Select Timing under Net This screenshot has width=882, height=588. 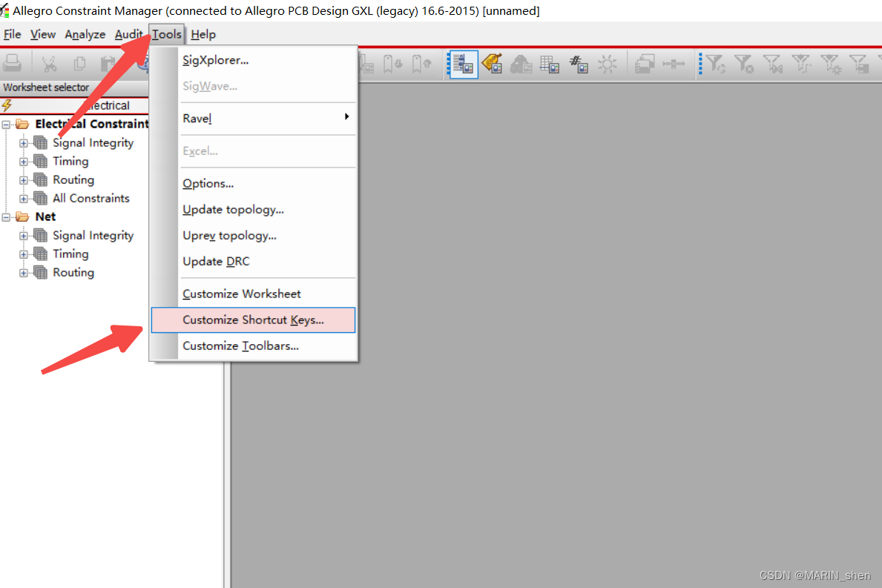(70, 254)
